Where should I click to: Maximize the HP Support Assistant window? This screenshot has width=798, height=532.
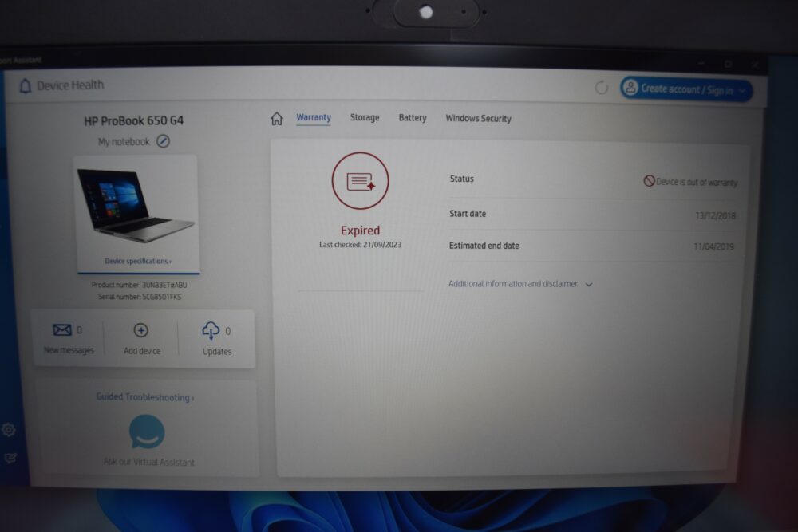pos(729,64)
